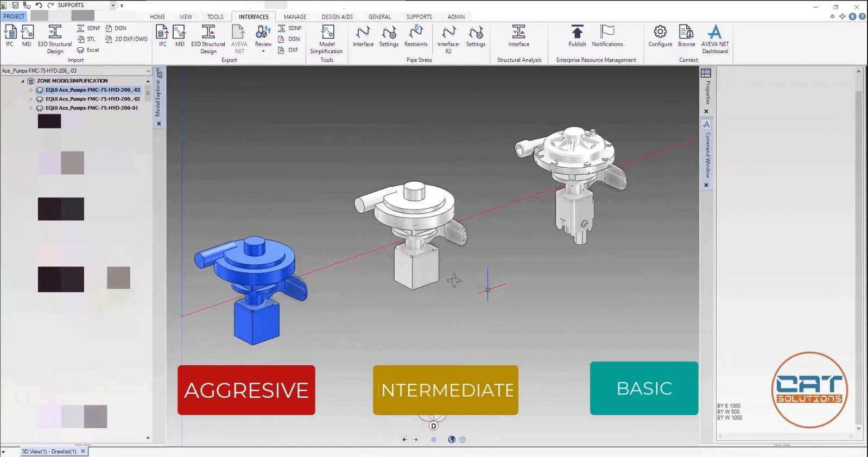Collapse the ZONE MODELSIMPLIFICATION node
This screenshot has width=868, height=457.
pos(23,81)
